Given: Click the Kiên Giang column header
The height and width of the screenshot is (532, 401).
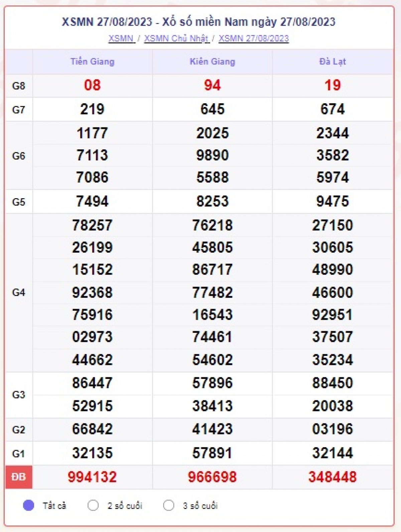Looking at the screenshot, I should (213, 61).
